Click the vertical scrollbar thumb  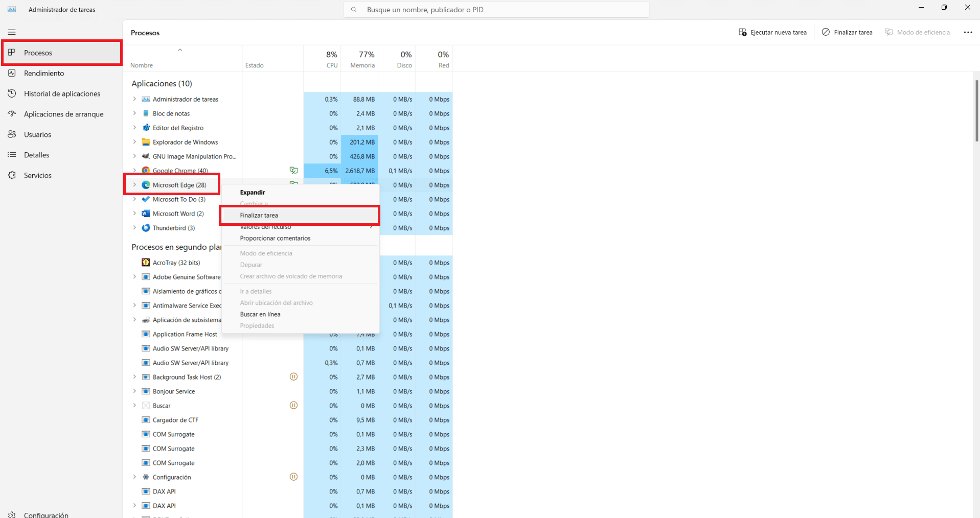coord(976,110)
